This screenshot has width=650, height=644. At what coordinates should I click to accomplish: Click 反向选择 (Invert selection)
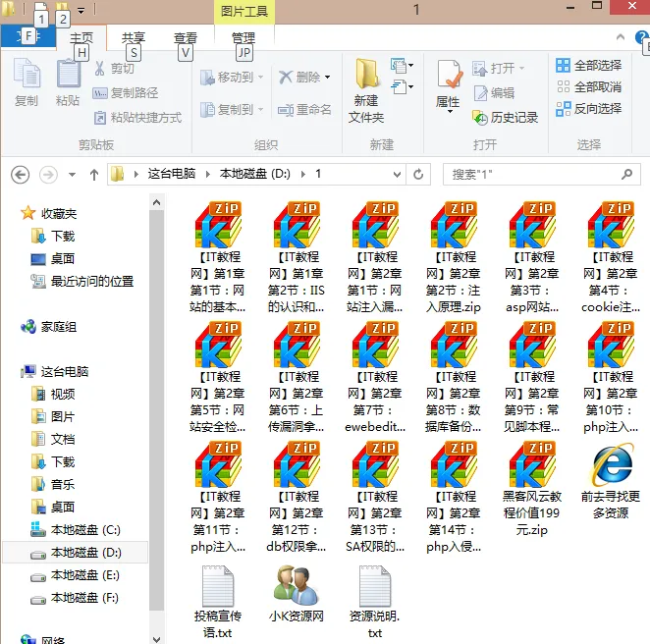point(588,108)
